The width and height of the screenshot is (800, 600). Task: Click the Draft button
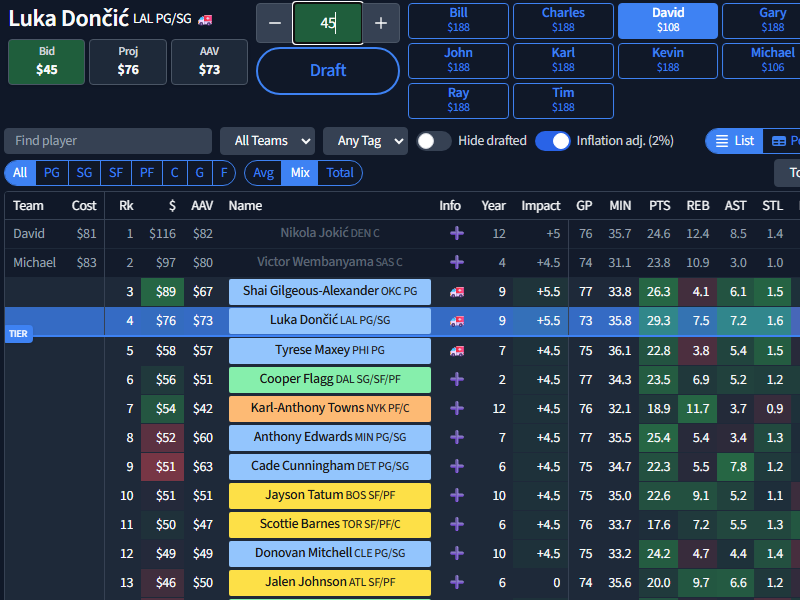coord(328,70)
